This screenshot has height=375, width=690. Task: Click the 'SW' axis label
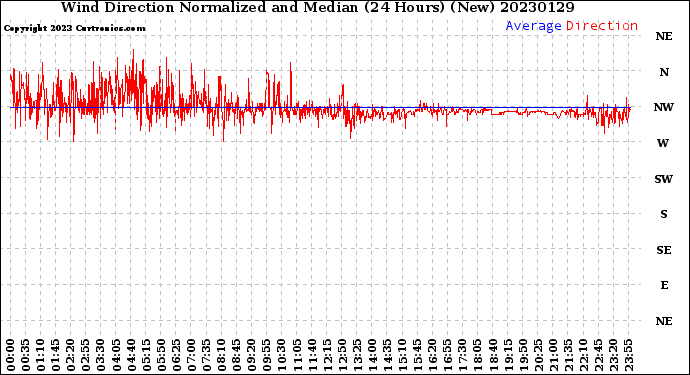click(664, 179)
